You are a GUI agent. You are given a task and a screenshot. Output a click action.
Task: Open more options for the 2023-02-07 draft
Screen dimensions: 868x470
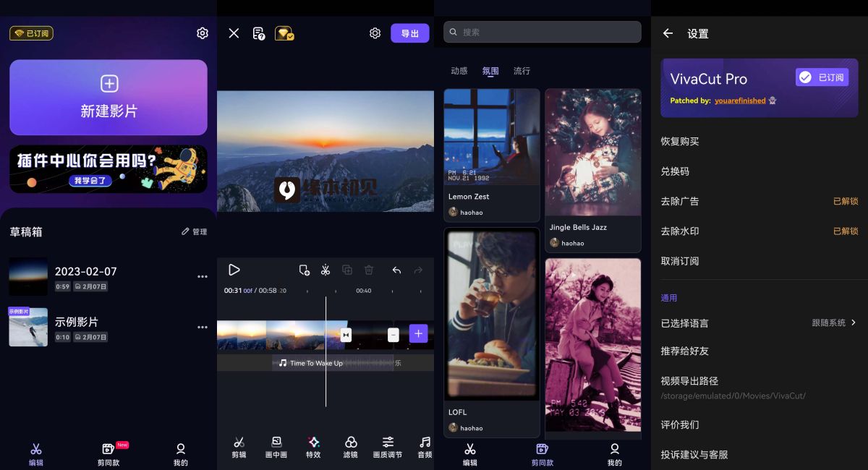pyautogui.click(x=203, y=277)
